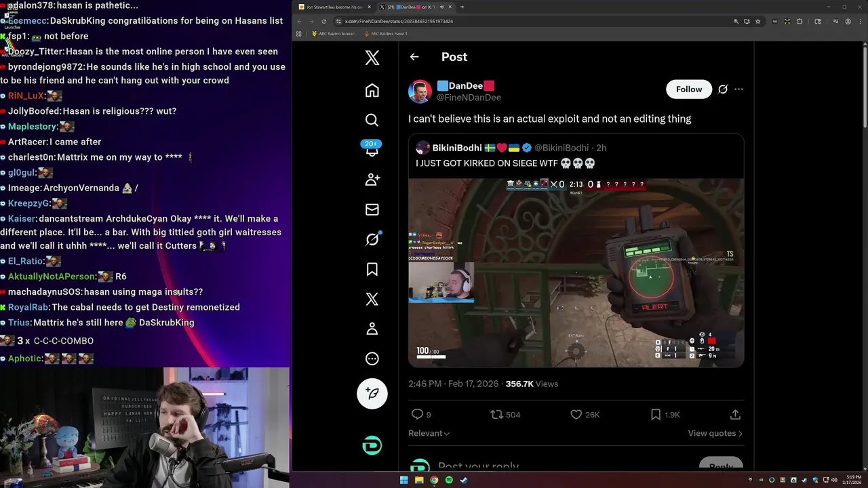Screen dimensions: 868x488
Task: Open Messages envelope icon in sidebar
Action: [x=372, y=209]
